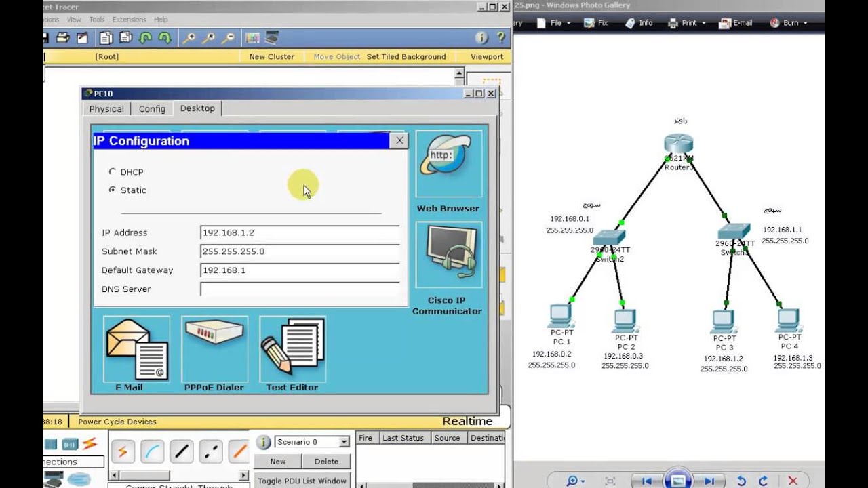This screenshot has height=488, width=868.
Task: Click the Undo green arrow icon
Action: point(145,38)
